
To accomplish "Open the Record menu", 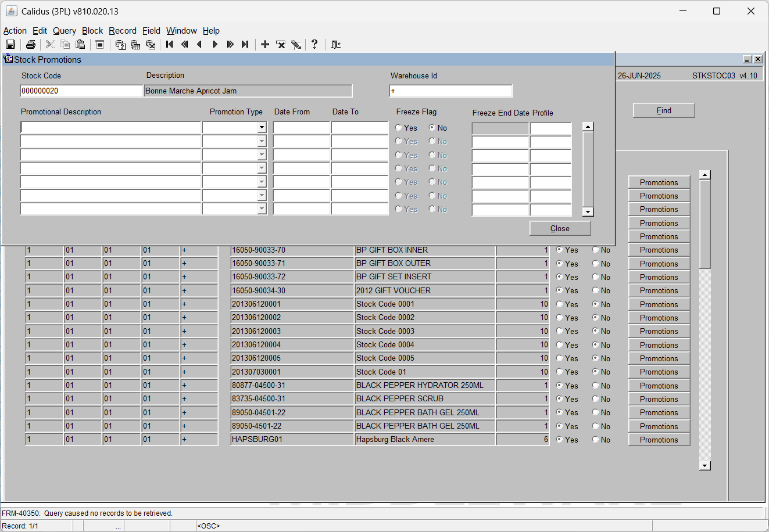I will (x=123, y=31).
